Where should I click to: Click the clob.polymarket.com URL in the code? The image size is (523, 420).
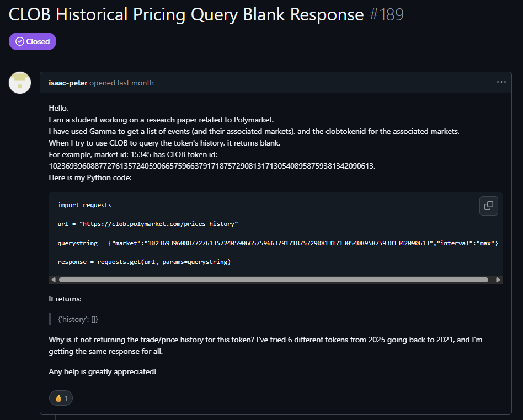click(x=158, y=224)
